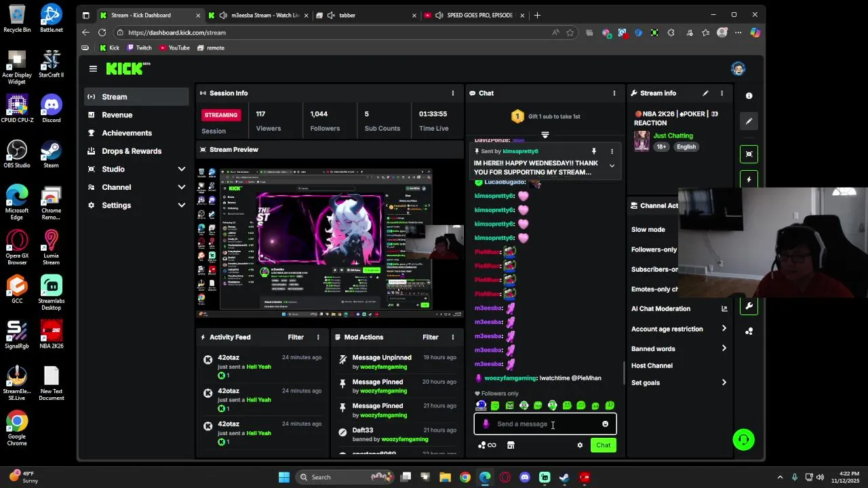
Task: Click the Gift 1 sub banner
Action: (x=545, y=117)
